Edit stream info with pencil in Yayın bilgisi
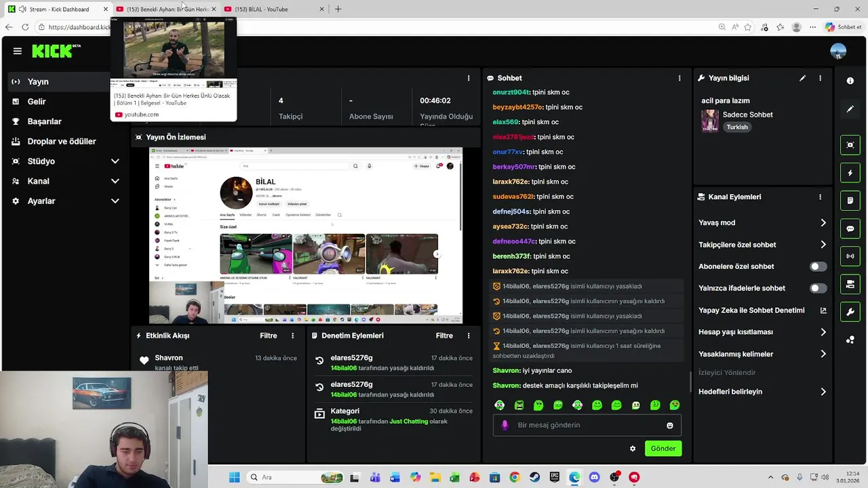Screen dimensions: 868x488 (x=802, y=78)
